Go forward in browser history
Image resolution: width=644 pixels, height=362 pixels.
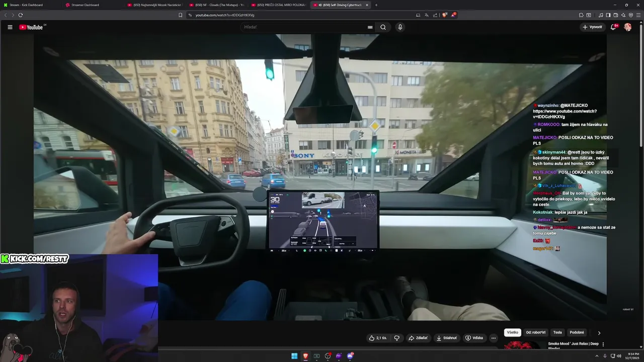pyautogui.click(x=13, y=15)
